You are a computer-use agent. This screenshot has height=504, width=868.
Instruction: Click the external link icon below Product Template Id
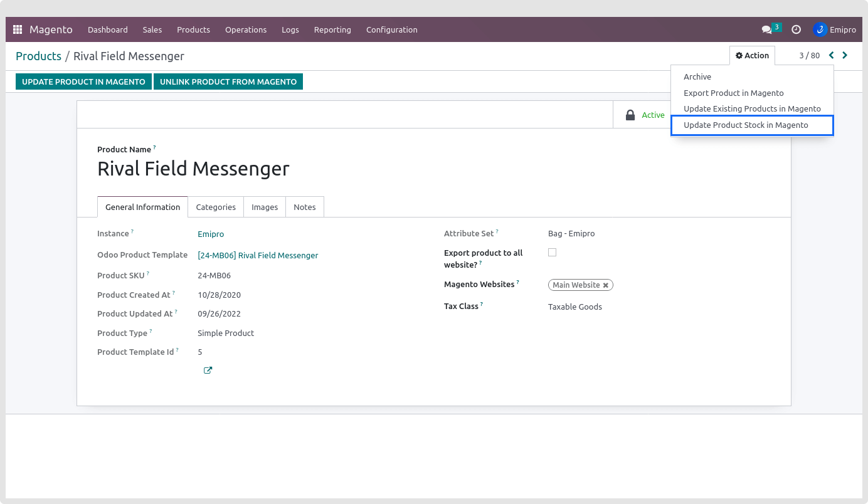coord(208,370)
